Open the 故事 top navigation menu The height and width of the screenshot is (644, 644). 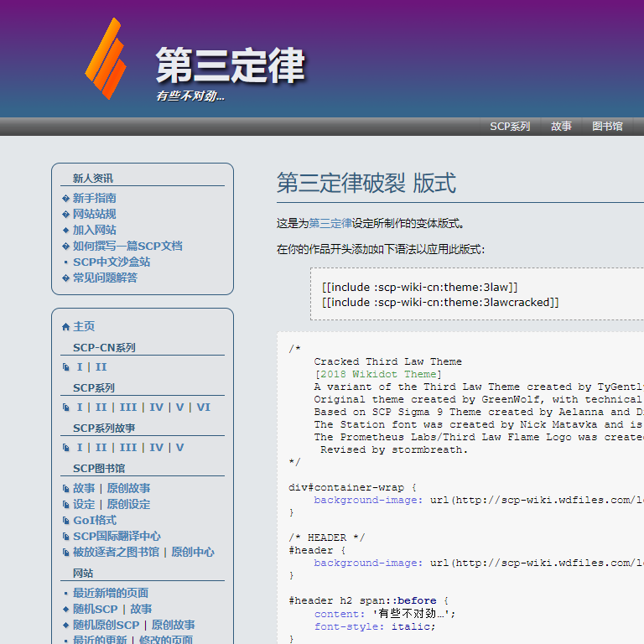[x=561, y=127]
